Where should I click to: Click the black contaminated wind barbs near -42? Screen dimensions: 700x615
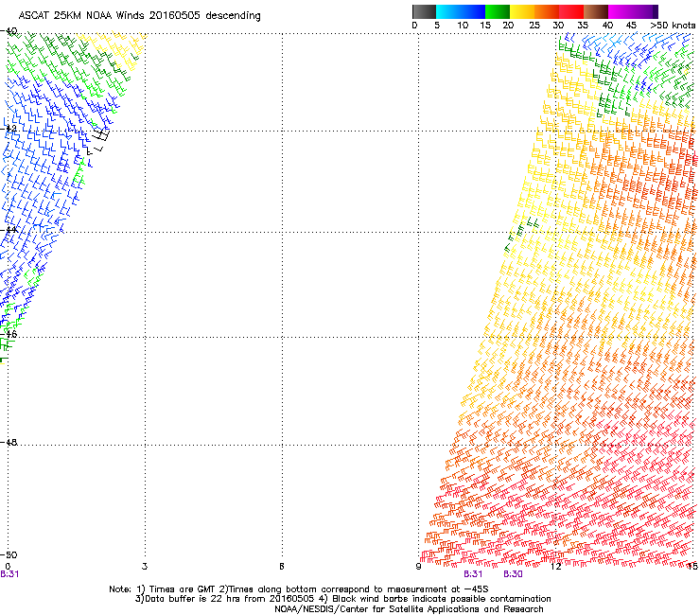point(97,141)
